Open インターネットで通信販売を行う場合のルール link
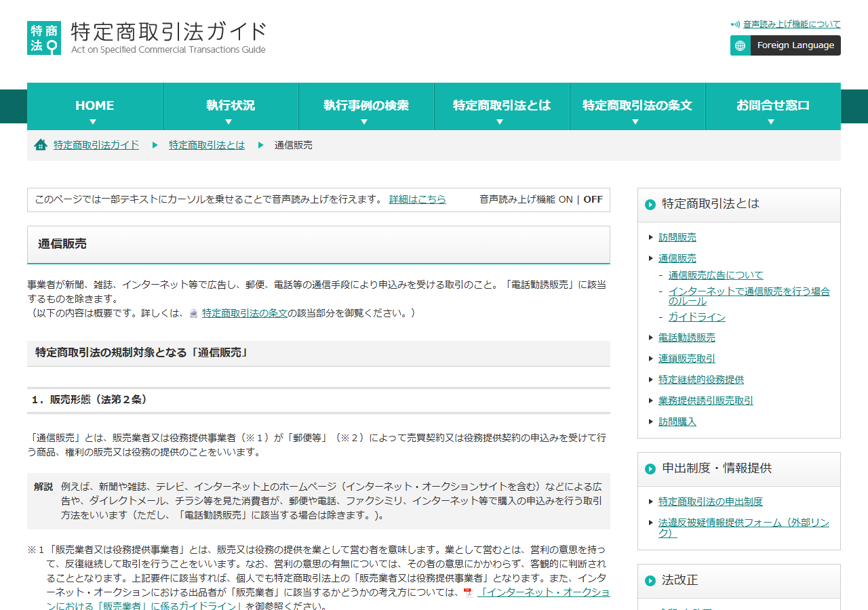Screen dimensions: 868x610 click(x=749, y=296)
